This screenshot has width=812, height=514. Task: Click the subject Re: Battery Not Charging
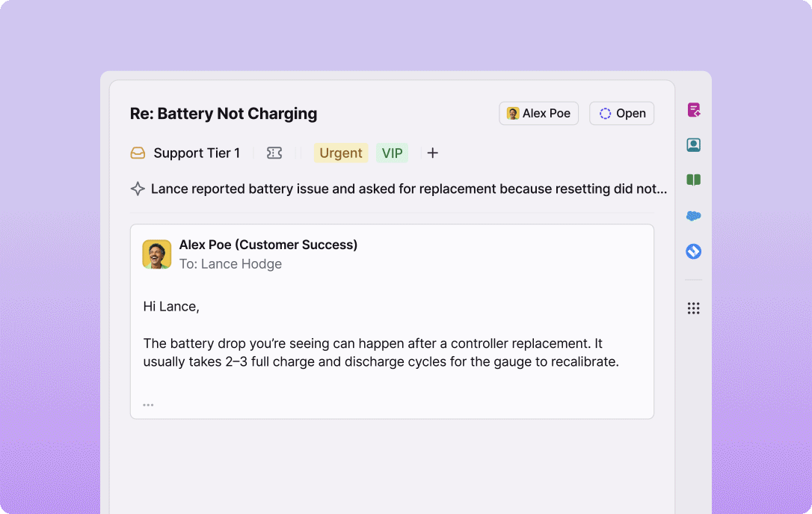tap(224, 114)
